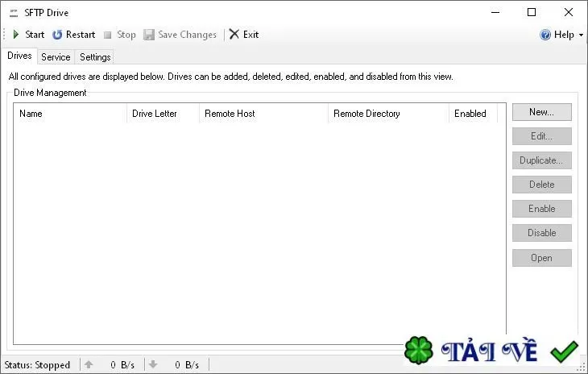Viewport: 588px width, 374px height.
Task: Click the Edit... button
Action: click(x=542, y=136)
